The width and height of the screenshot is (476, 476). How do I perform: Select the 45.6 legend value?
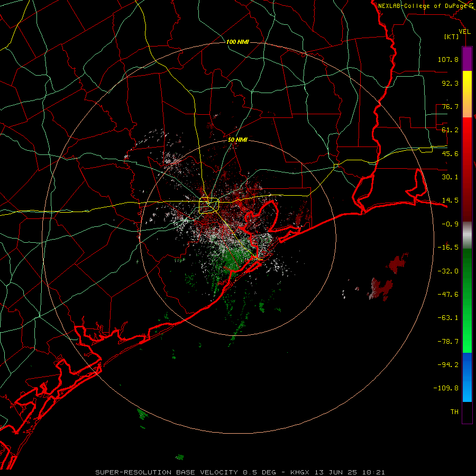[450, 153]
